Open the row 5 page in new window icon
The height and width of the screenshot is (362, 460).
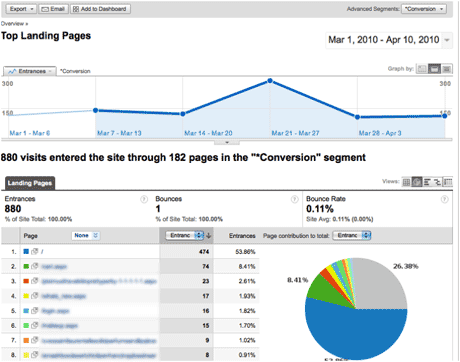(35, 311)
